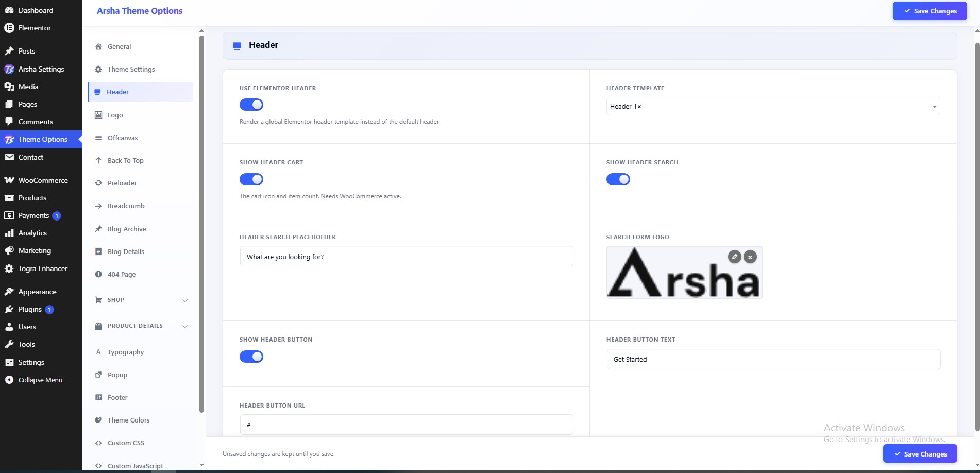Open the Logo options tab

[140, 115]
